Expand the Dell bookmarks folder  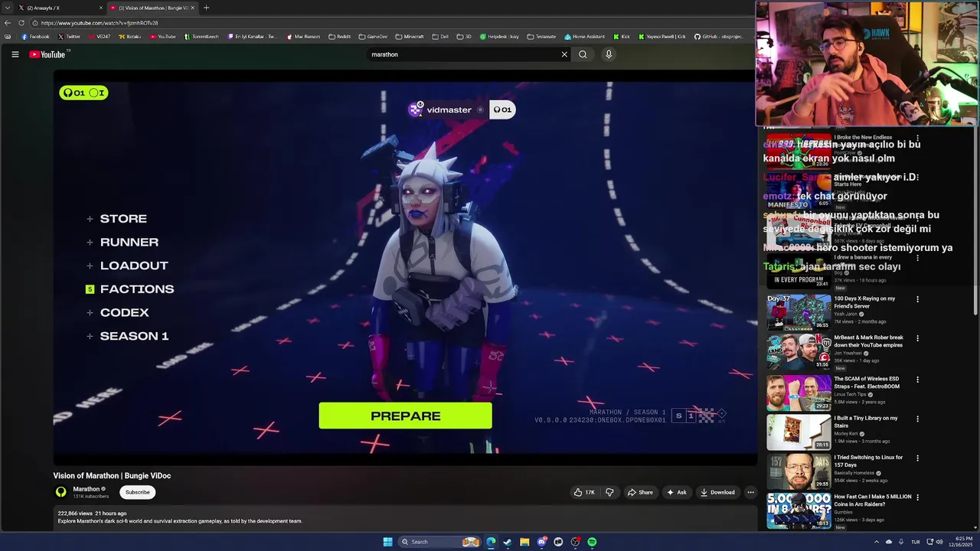[x=440, y=37]
